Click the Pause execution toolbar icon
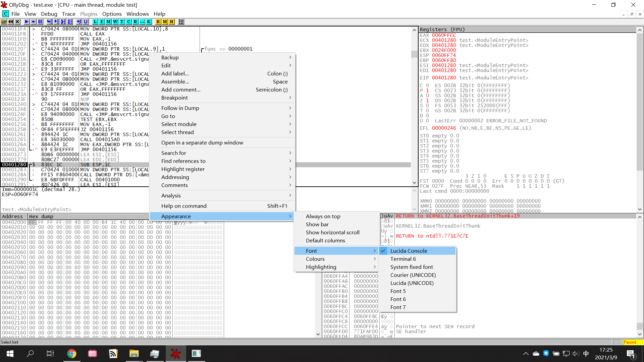Viewport: 644px width, 362px height. (x=40, y=22)
